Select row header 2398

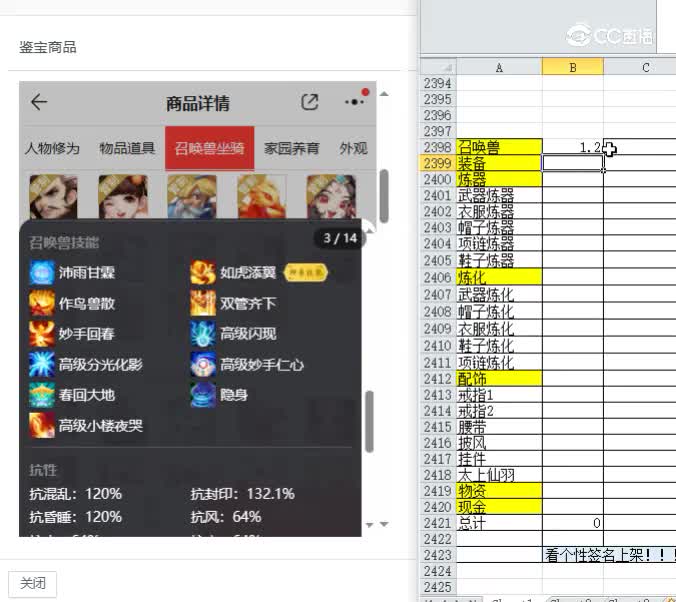pos(438,147)
